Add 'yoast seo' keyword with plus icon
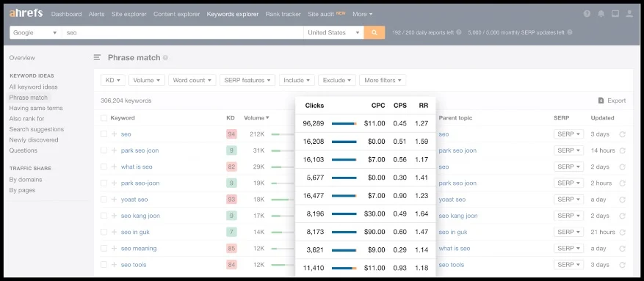This screenshot has height=281, width=644. pyautogui.click(x=114, y=200)
